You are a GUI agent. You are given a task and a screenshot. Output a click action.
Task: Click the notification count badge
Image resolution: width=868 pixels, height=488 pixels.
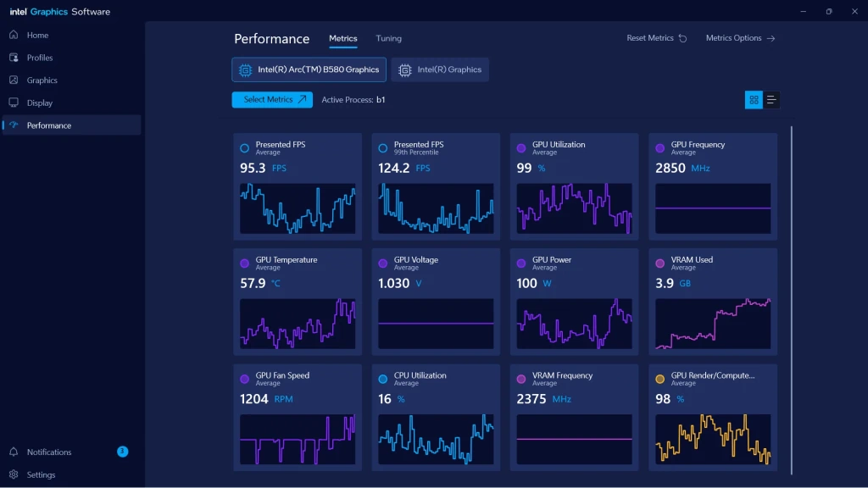[x=122, y=452]
